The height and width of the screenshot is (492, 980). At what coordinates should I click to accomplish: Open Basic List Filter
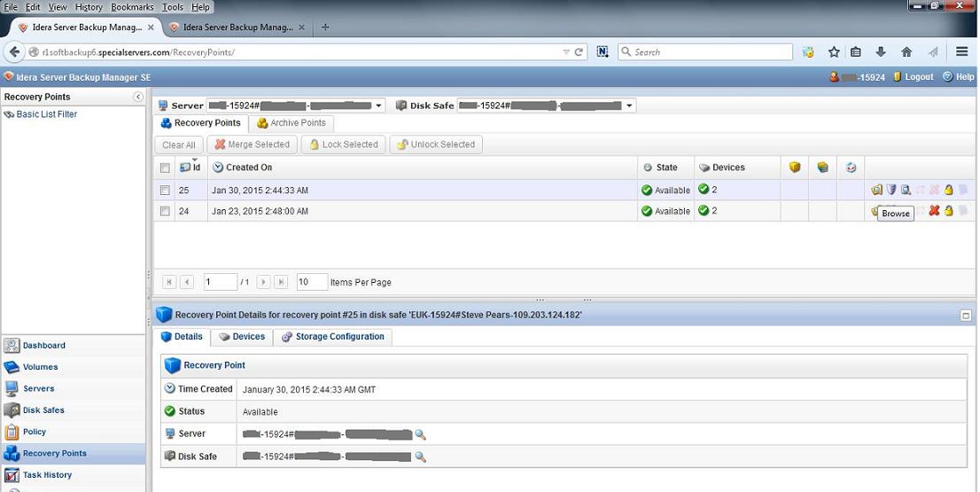(41, 114)
